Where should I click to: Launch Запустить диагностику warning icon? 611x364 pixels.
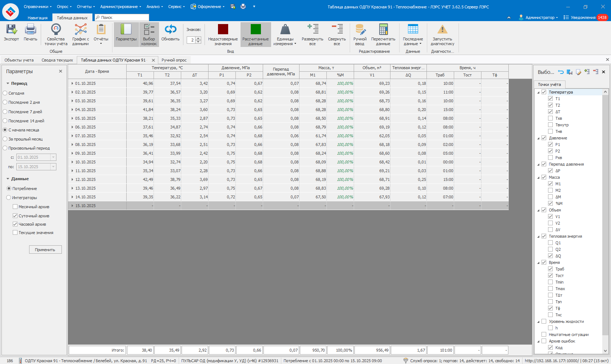coord(442,30)
